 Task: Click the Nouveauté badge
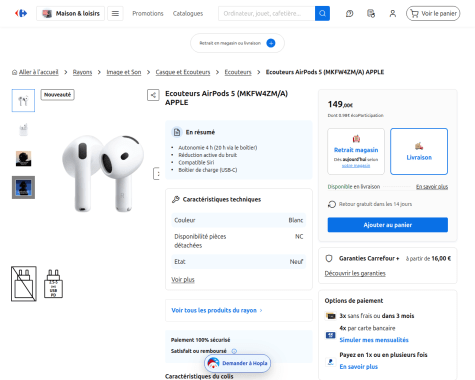click(58, 95)
